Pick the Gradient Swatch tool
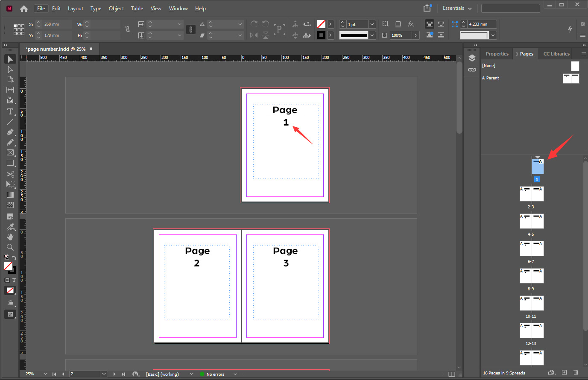Screen dimensions: 588x380 [10, 195]
